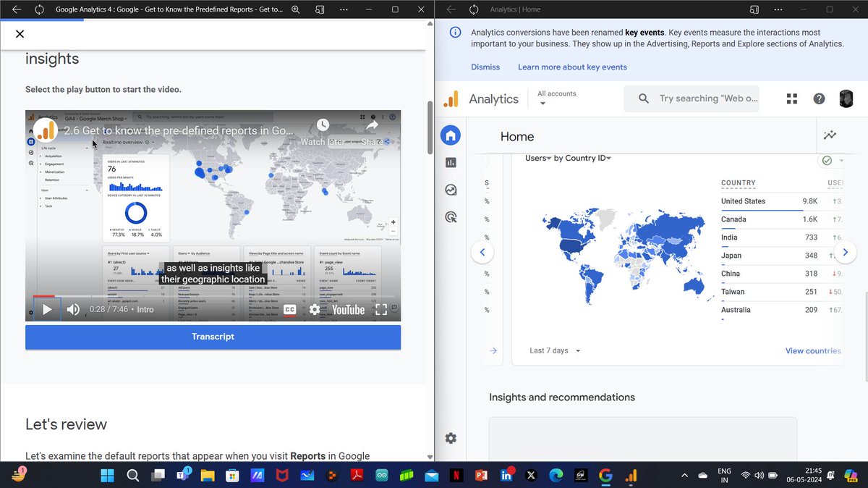Enter fullscreen on the YouTube video

(382, 309)
